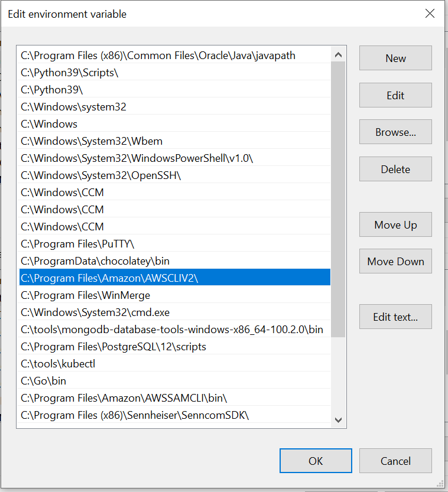Click the New button

[x=395, y=58]
